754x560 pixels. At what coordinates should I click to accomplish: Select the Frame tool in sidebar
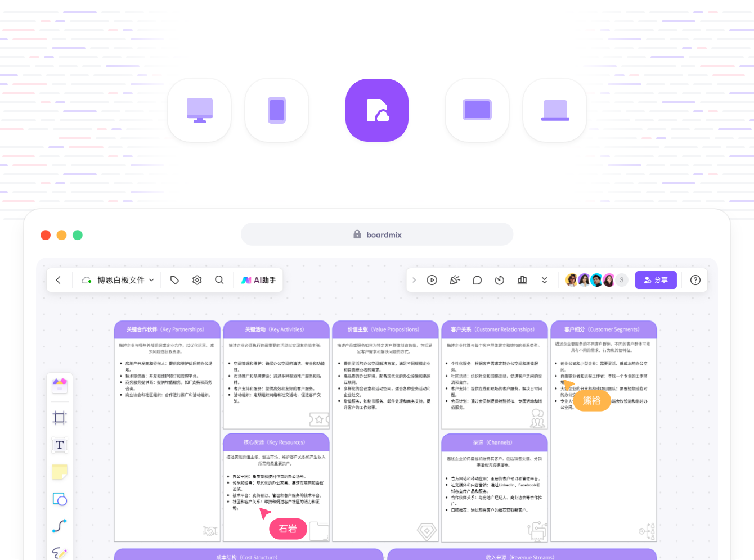(60, 418)
